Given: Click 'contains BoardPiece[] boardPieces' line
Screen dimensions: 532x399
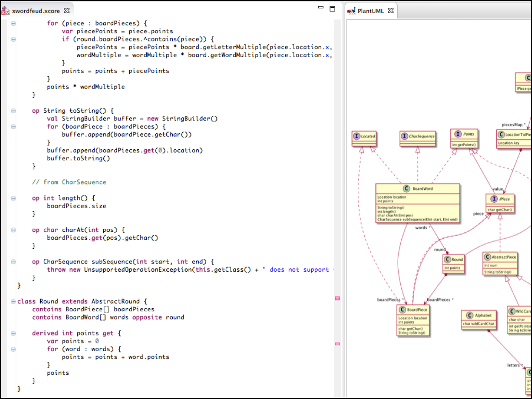Looking at the screenshot, I should [93, 310].
